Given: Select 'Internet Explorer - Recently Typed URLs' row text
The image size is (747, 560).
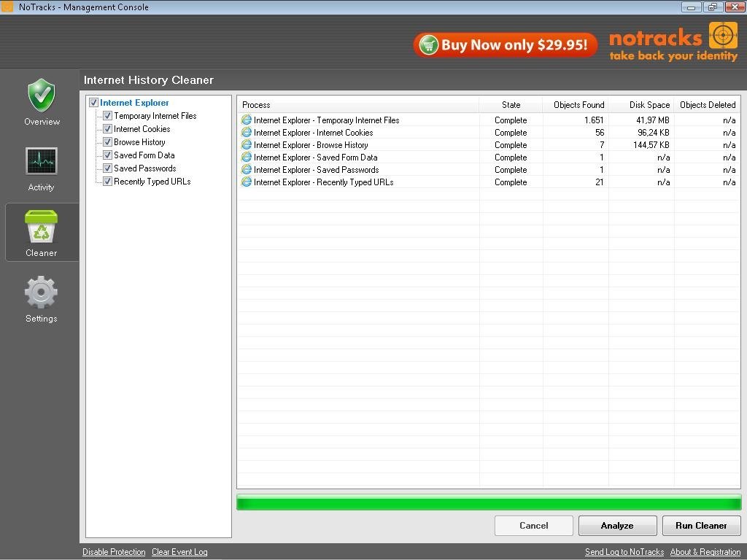Looking at the screenshot, I should [324, 182].
